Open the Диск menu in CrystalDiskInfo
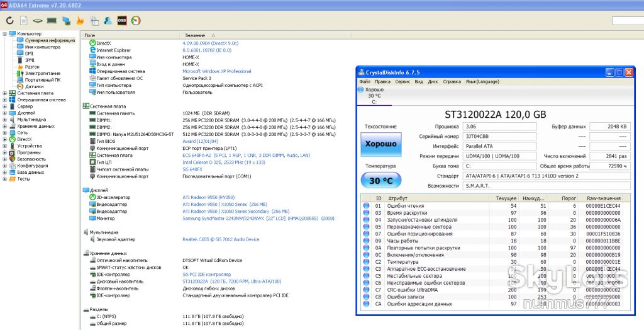 (x=433, y=81)
